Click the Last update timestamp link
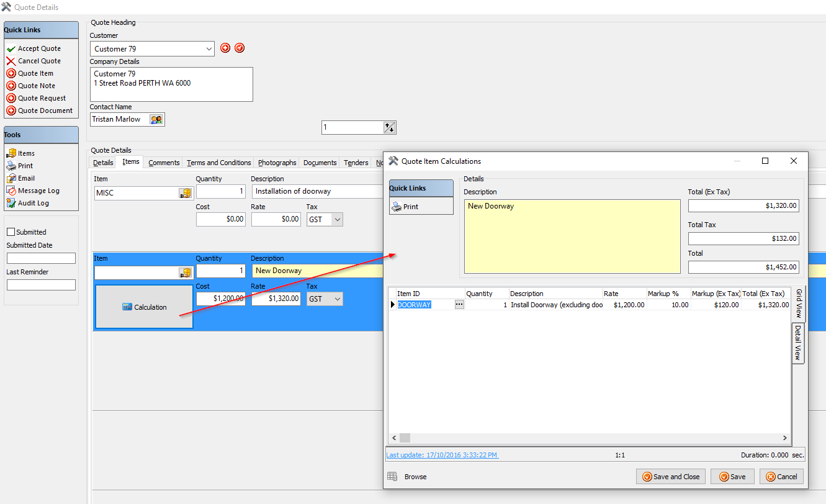This screenshot has height=504, width=826. [x=442, y=455]
